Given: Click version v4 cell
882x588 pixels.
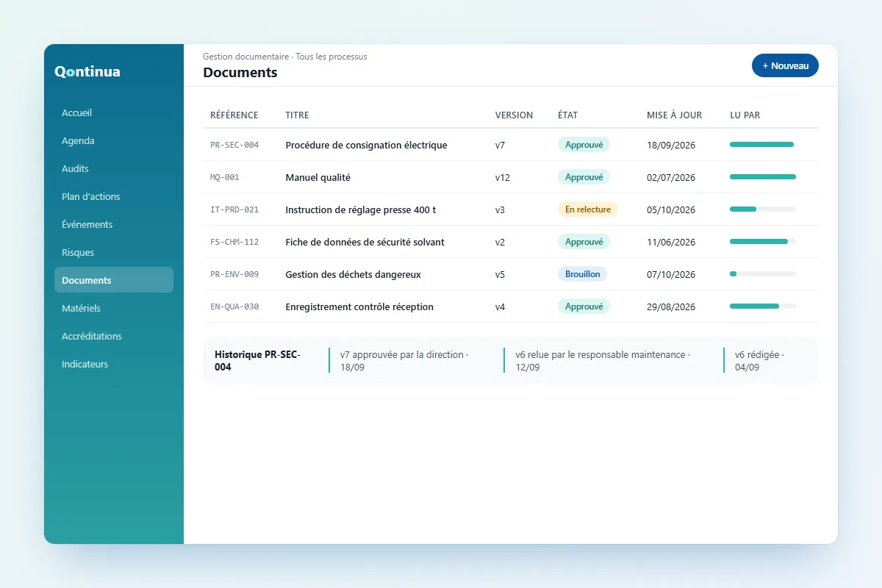Looking at the screenshot, I should pyautogui.click(x=500, y=306).
